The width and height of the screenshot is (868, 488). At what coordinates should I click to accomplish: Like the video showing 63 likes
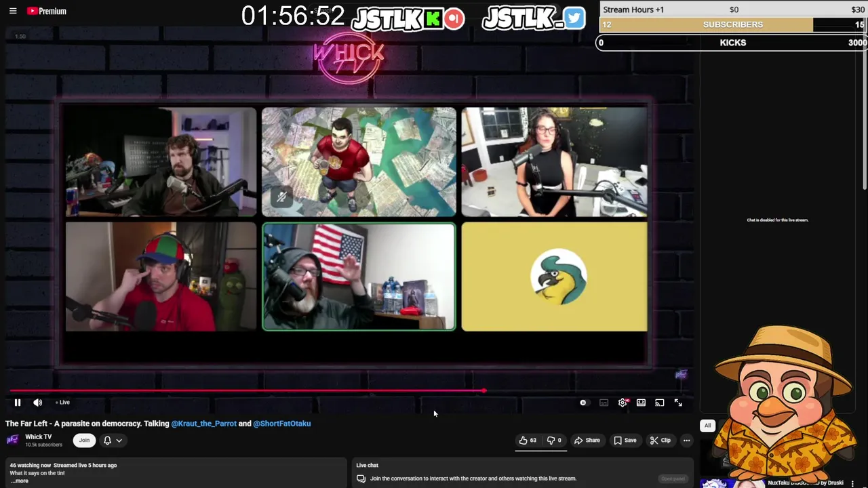(528, 441)
